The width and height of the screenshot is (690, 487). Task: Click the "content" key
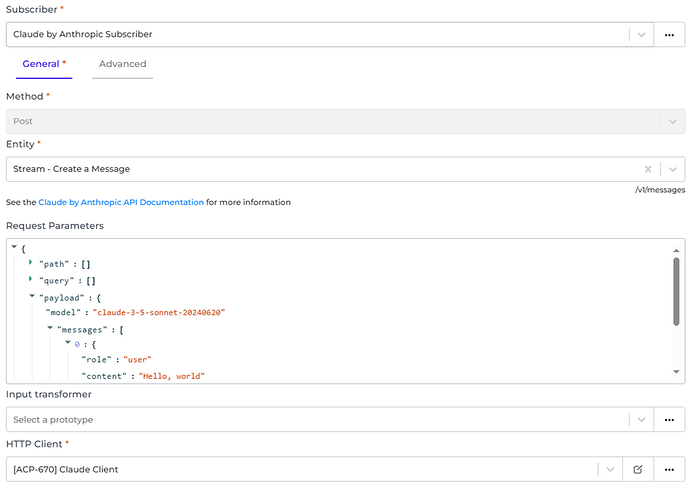pos(104,376)
